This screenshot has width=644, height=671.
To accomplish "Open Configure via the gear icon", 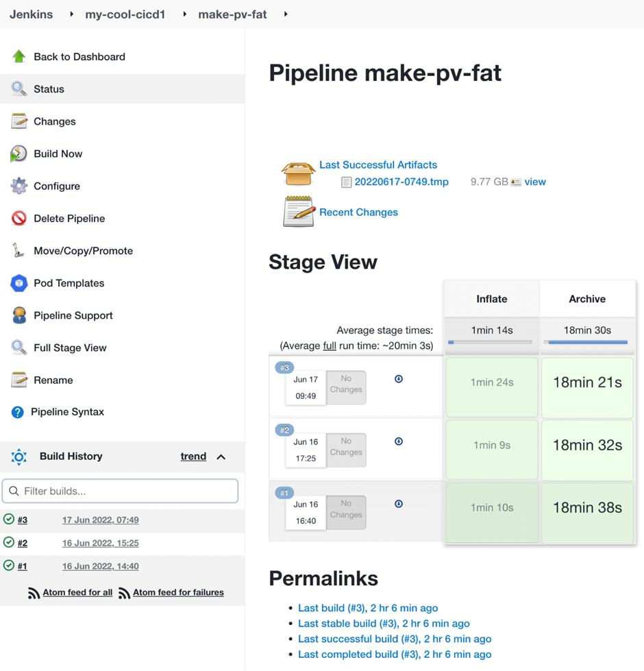I will tap(19, 186).
